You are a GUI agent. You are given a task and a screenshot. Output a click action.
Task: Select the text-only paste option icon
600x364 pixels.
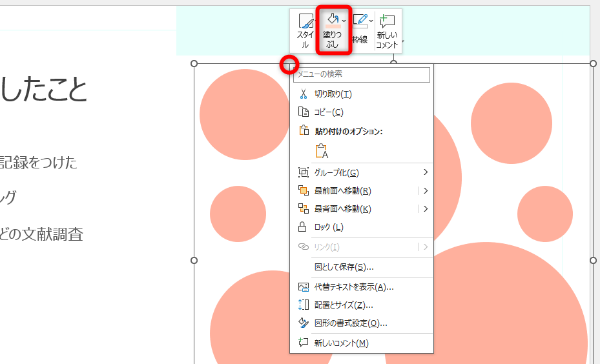322,151
